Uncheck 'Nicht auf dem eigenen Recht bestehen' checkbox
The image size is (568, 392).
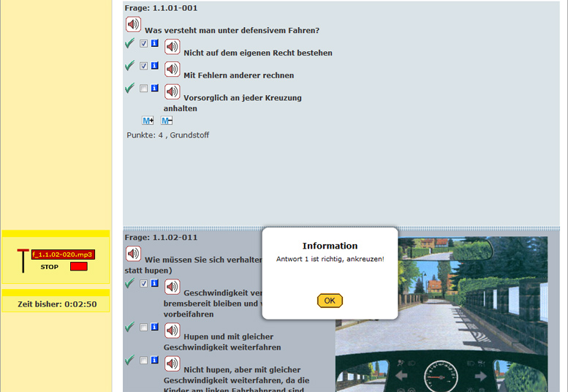pos(144,44)
